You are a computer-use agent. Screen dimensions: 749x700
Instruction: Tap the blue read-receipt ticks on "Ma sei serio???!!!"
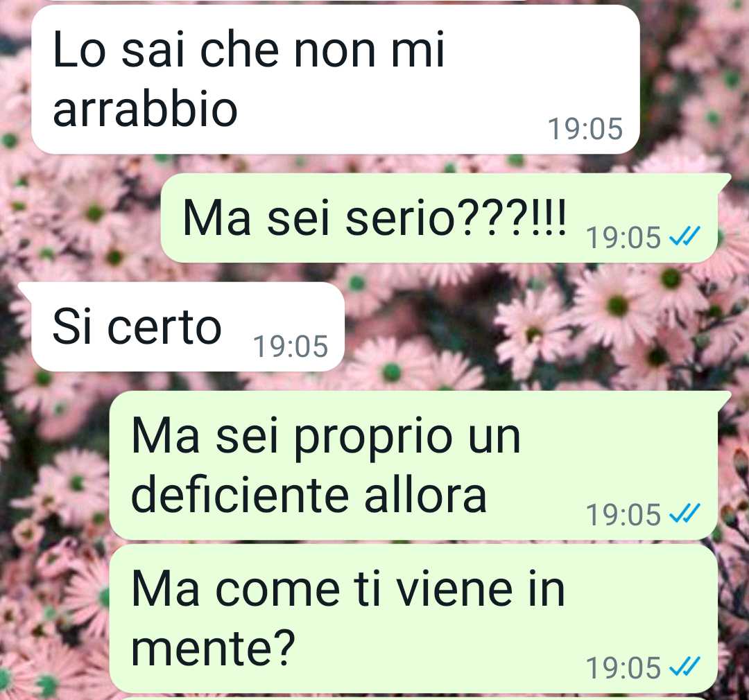click(685, 236)
